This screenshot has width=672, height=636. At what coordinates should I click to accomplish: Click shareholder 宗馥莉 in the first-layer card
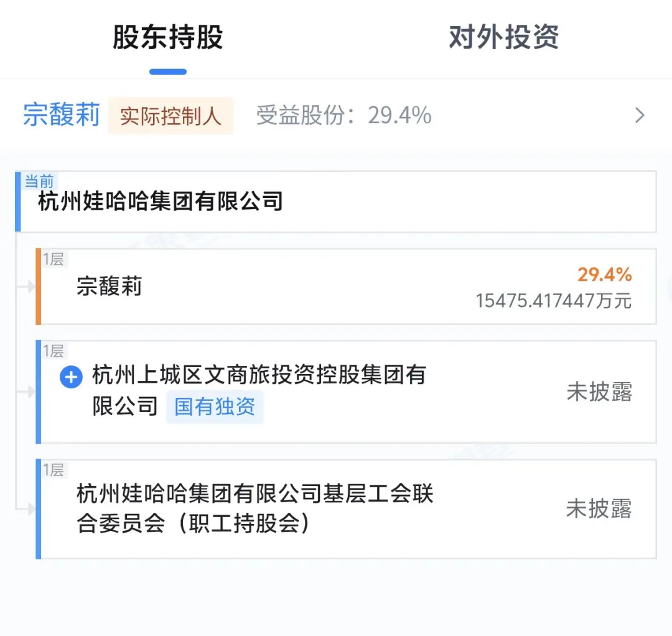tap(110, 287)
